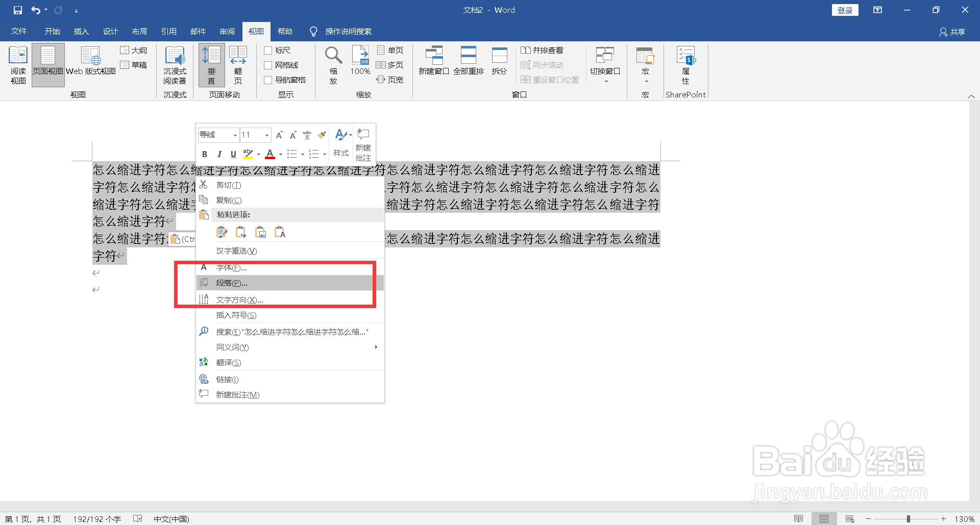Choose Merge Formatting paste option
This screenshot has height=525, width=980.
pos(241,233)
